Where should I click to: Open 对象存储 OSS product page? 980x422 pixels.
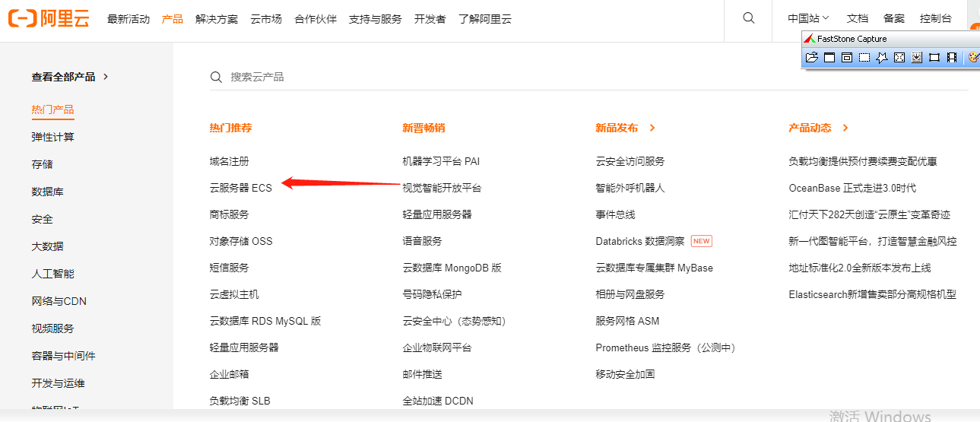pyautogui.click(x=240, y=241)
